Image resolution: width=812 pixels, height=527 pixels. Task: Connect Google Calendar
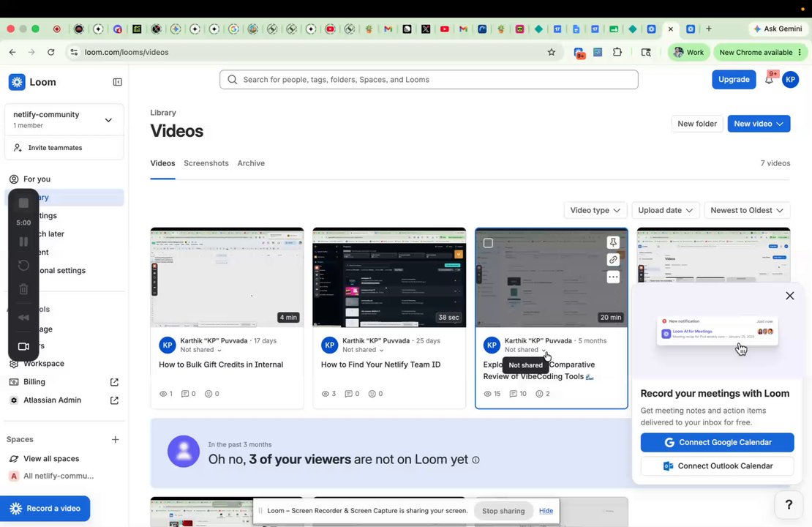717,443
